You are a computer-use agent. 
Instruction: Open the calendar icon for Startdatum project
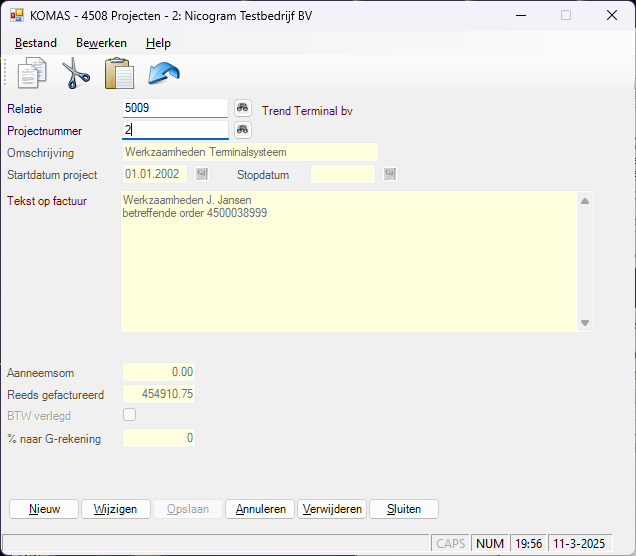pyautogui.click(x=202, y=174)
